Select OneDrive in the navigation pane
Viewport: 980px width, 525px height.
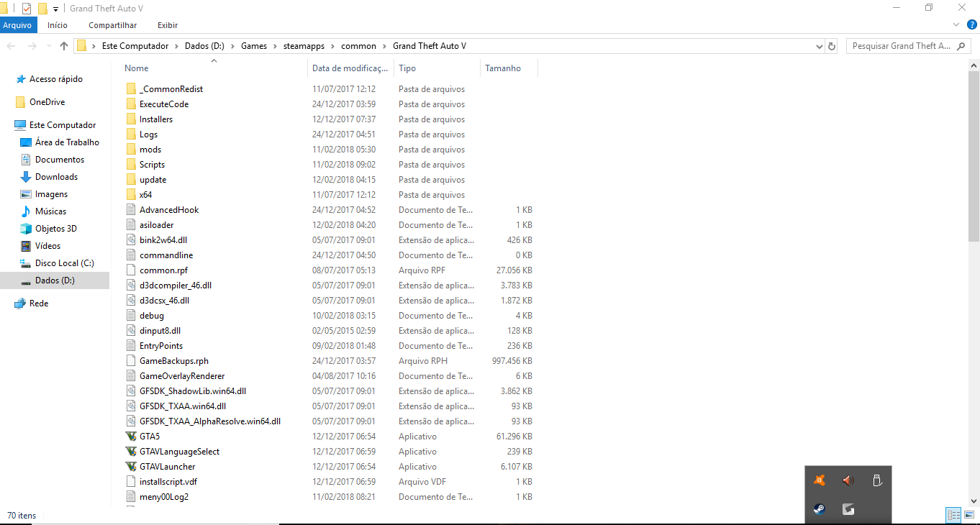click(47, 102)
